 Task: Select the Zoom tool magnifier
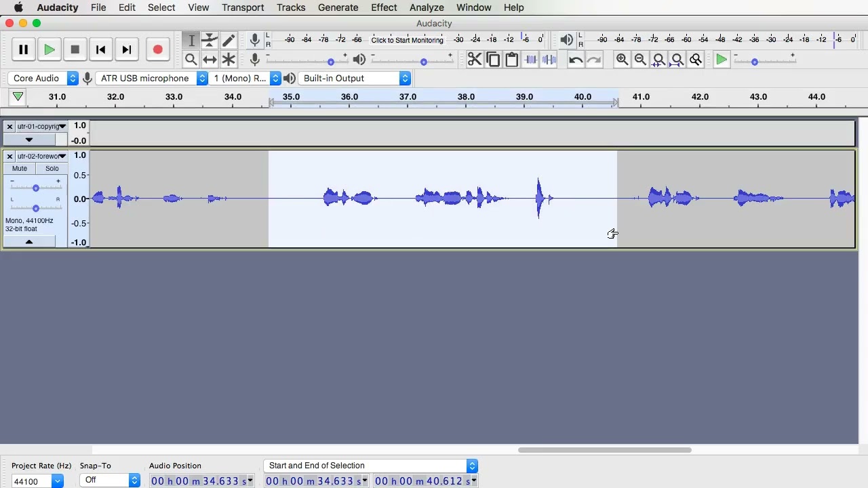(191, 60)
